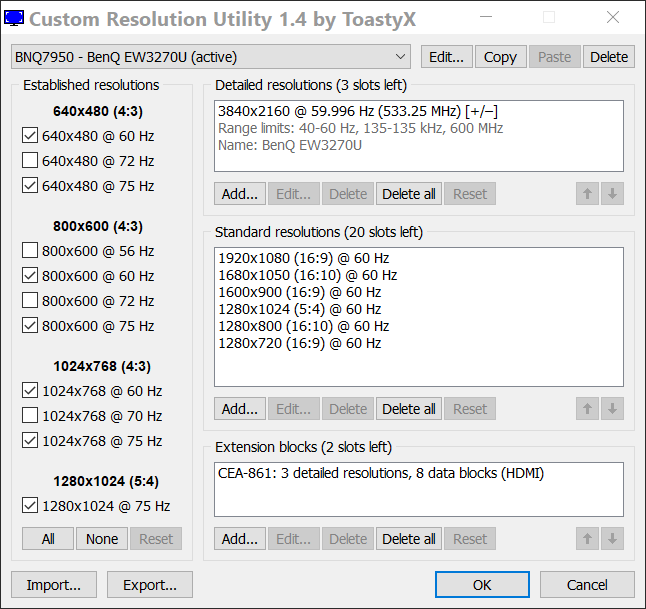Image resolution: width=646 pixels, height=609 pixels.
Task: Click Delete in Standard resolutions section
Action: (x=348, y=409)
